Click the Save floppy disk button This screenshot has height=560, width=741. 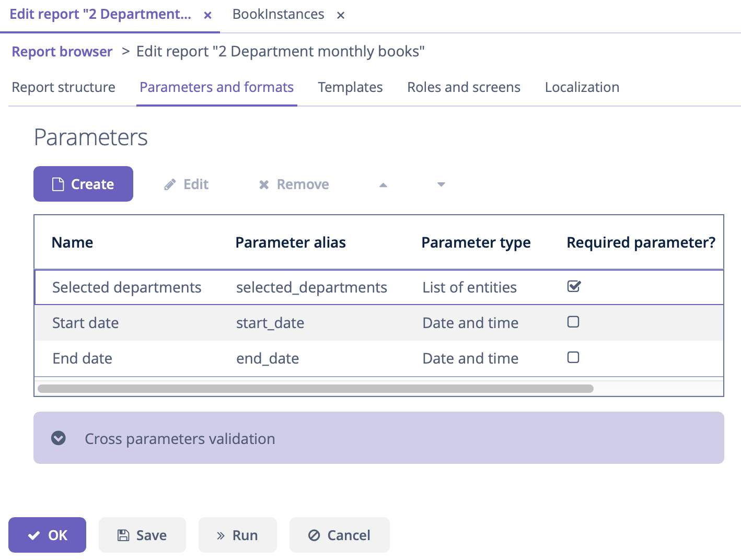[x=142, y=535]
